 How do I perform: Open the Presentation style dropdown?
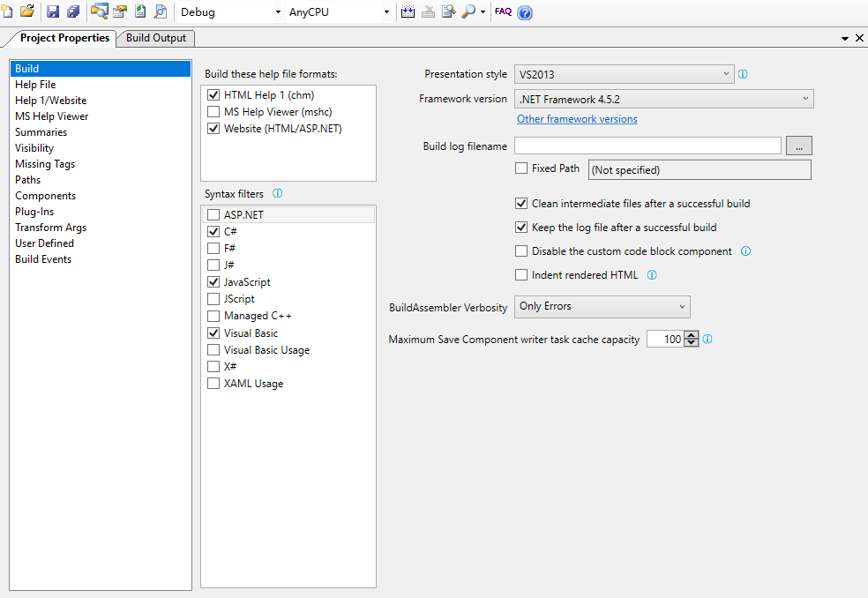624,74
